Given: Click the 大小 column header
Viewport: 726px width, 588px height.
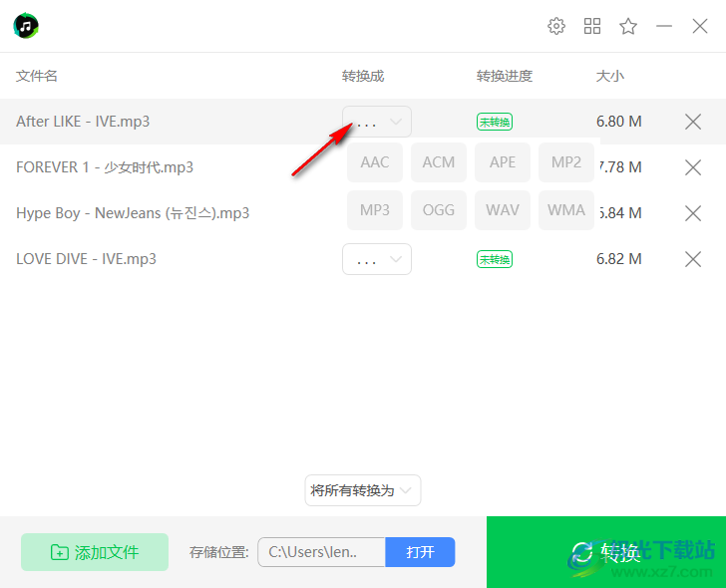Looking at the screenshot, I should [609, 76].
